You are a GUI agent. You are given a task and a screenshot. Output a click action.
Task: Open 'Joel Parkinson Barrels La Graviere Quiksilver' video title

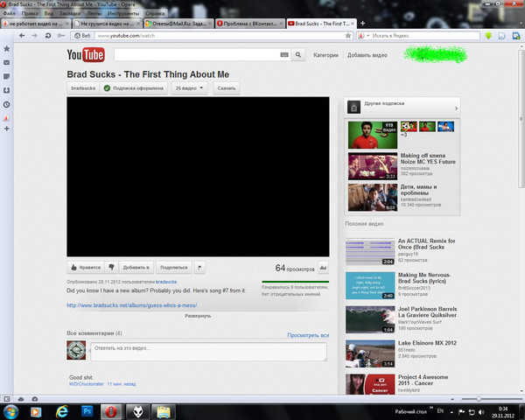(427, 311)
